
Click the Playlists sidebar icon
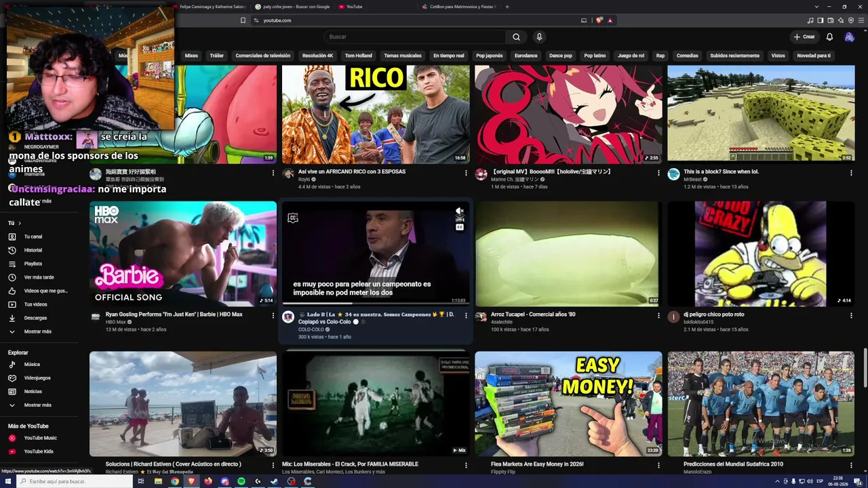pos(12,264)
